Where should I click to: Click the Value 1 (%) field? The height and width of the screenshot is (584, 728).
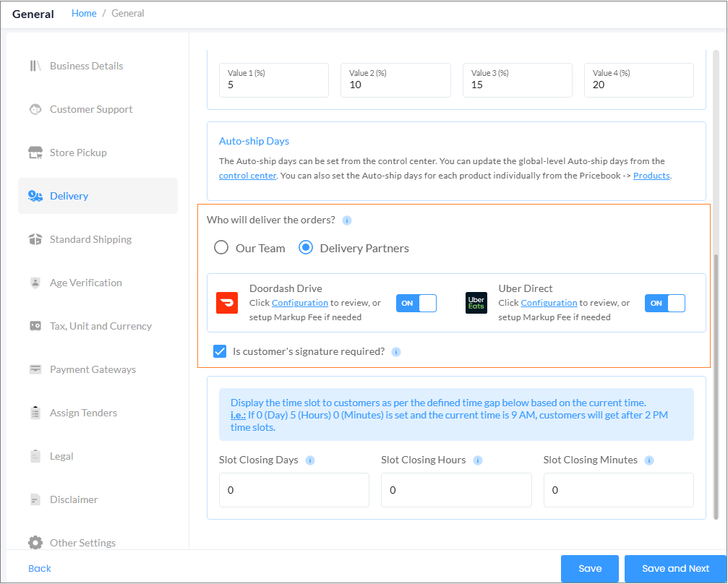click(274, 80)
